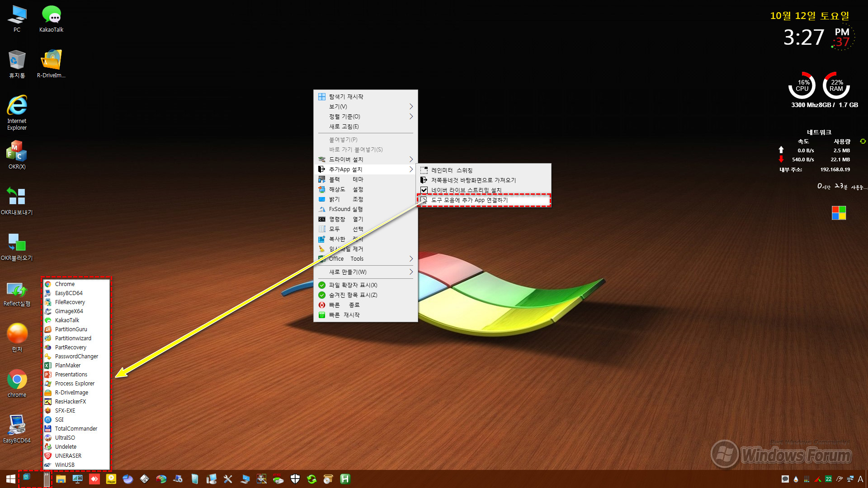Select 빠른 종료 menu item

click(365, 305)
